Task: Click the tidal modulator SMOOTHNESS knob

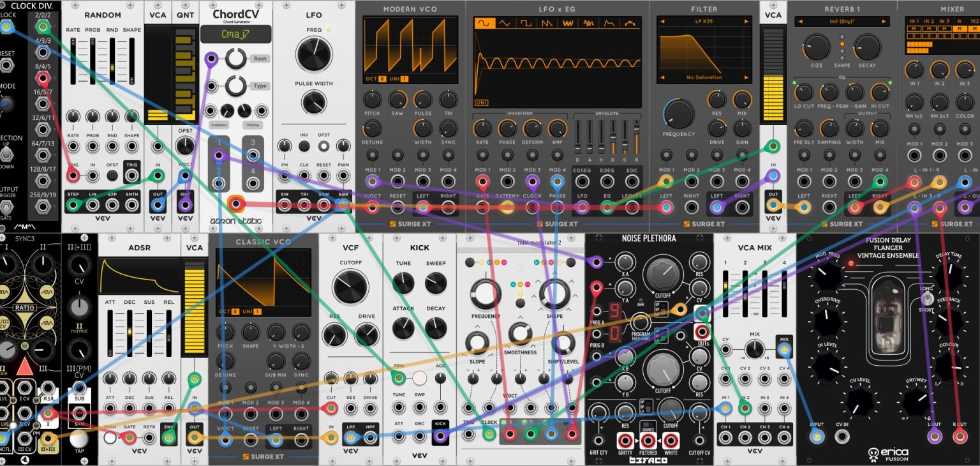Action: click(x=521, y=333)
